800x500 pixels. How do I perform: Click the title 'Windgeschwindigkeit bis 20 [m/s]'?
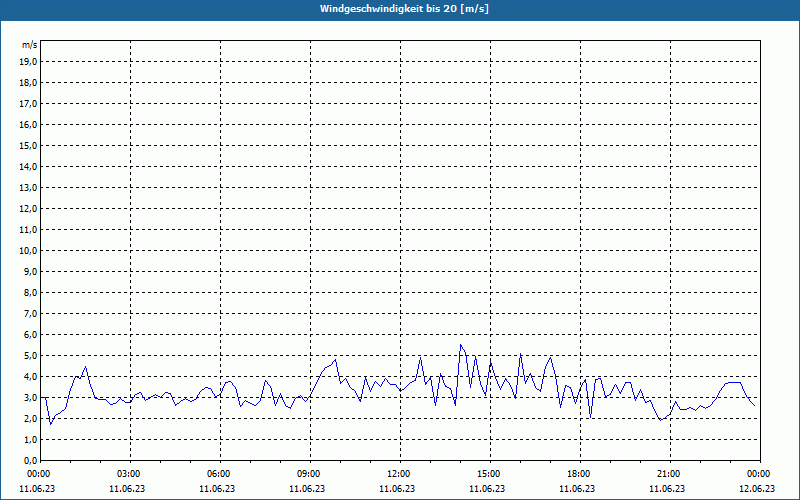(x=404, y=9)
